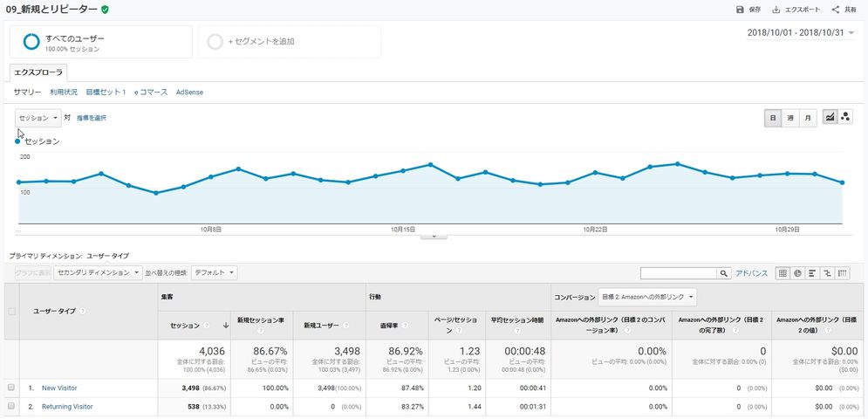The height and width of the screenshot is (419, 868).
Task: Click into the table search input field
Action: pos(679,273)
